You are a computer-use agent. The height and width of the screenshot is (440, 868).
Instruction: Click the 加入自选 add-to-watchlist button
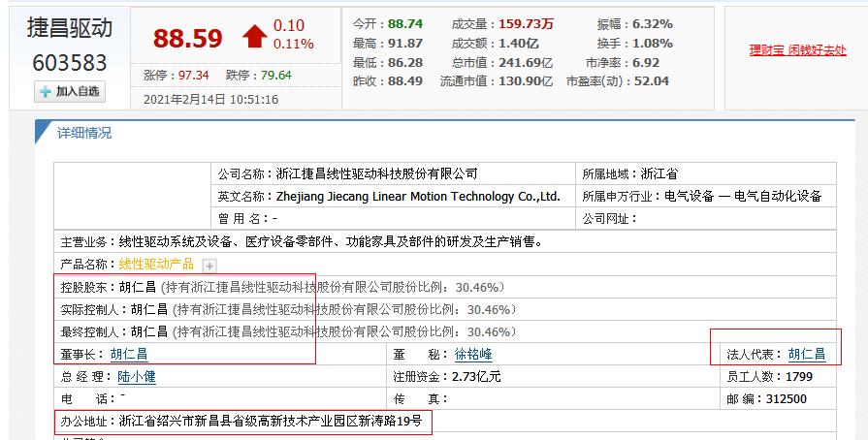(x=70, y=92)
